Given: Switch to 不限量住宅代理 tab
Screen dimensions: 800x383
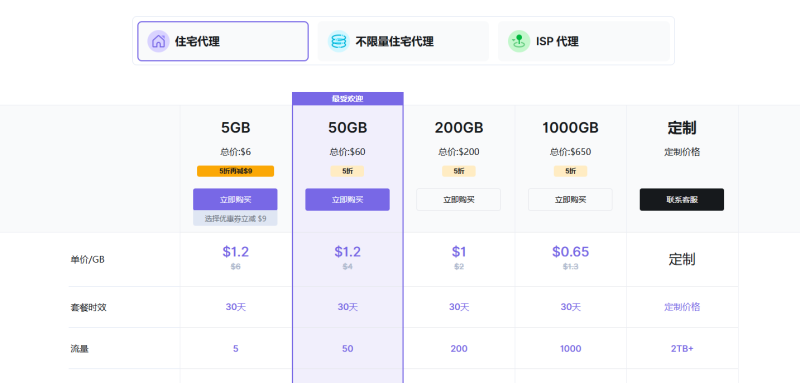Looking at the screenshot, I should [403, 41].
